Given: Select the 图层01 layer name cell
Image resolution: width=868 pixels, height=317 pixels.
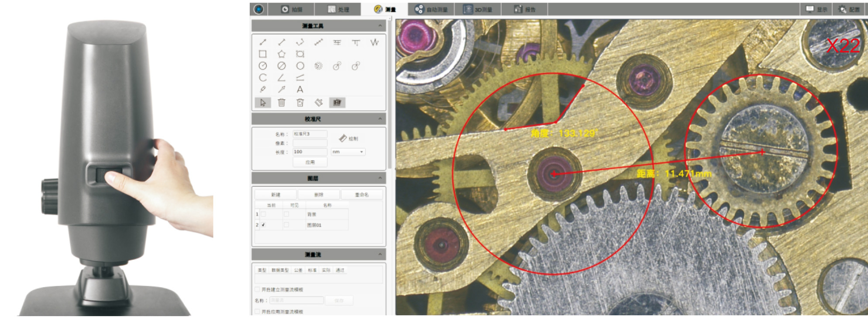Looking at the screenshot, I should (x=327, y=225).
